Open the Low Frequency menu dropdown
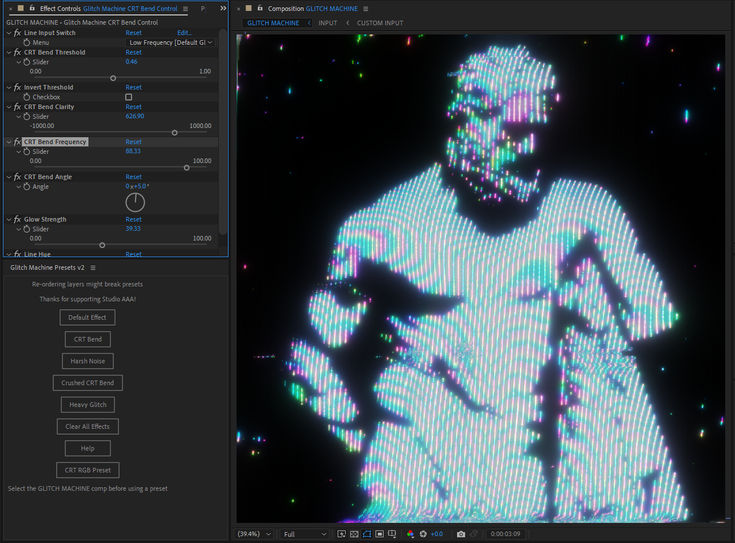The width and height of the screenshot is (735, 543). [x=170, y=42]
